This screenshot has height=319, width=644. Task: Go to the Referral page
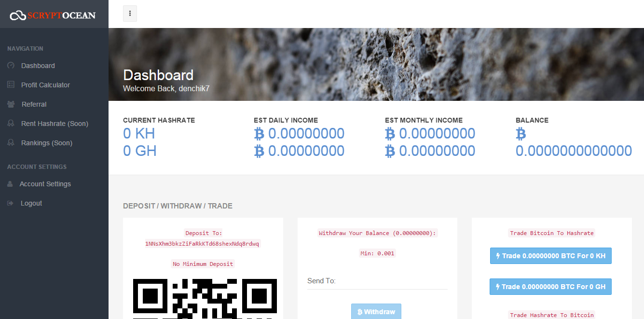tap(34, 104)
